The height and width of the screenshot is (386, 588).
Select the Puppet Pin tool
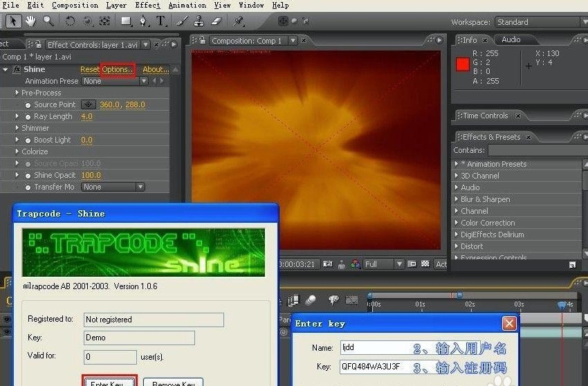(239, 21)
